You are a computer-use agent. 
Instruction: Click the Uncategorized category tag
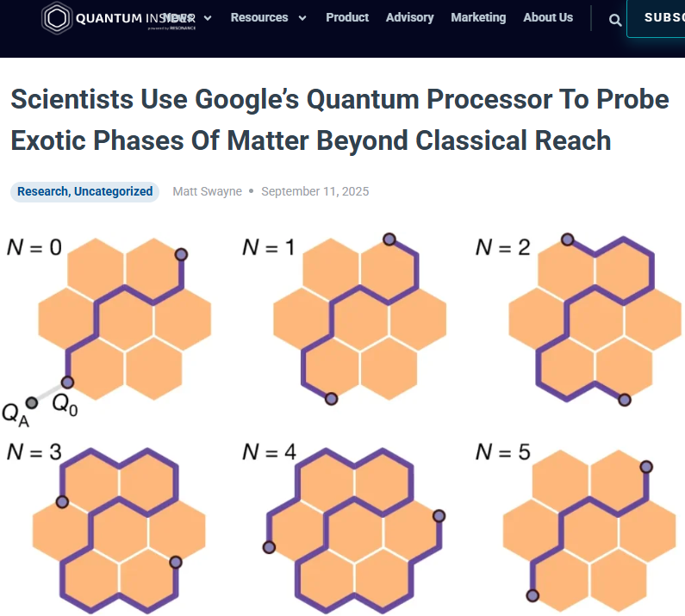tap(113, 191)
